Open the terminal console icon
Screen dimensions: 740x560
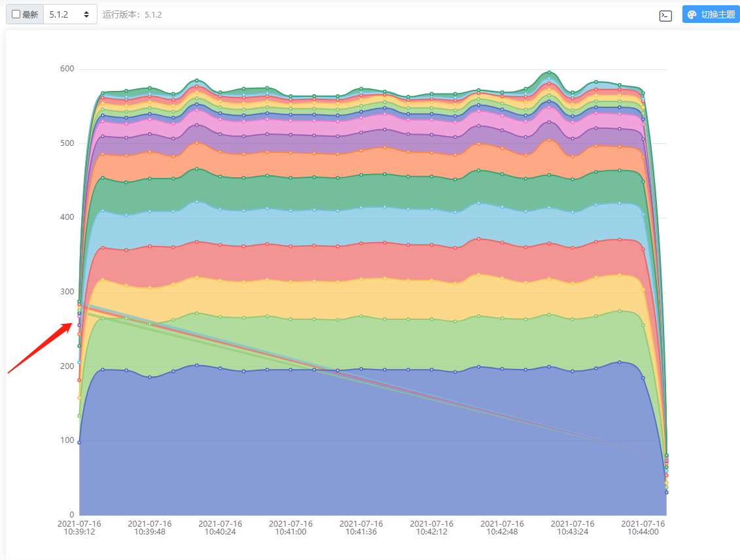pyautogui.click(x=665, y=16)
